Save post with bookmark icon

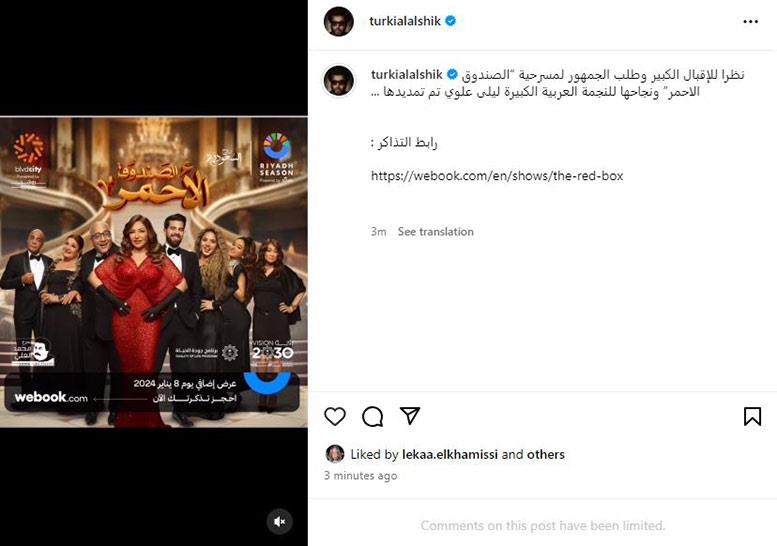coord(752,416)
